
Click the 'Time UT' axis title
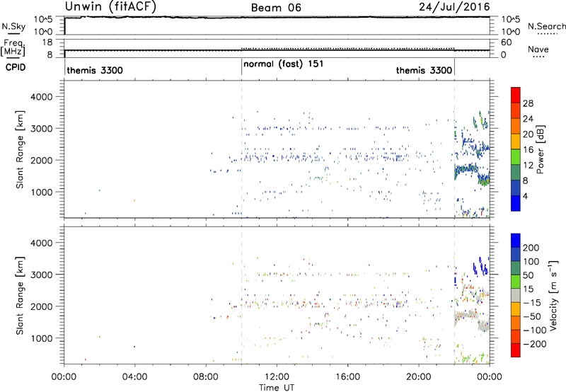(277, 387)
